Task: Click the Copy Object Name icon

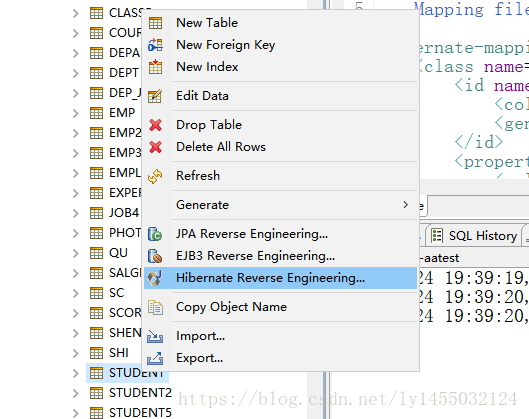Action: tap(156, 307)
